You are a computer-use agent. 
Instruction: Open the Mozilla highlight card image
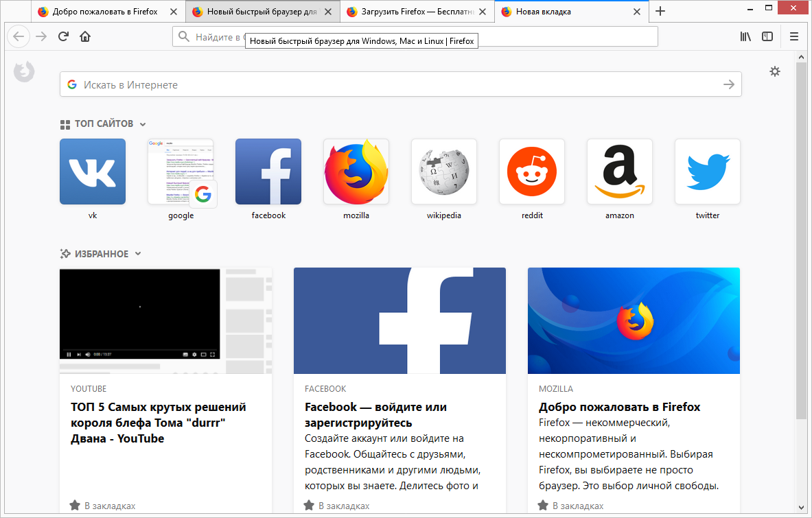[634, 321]
